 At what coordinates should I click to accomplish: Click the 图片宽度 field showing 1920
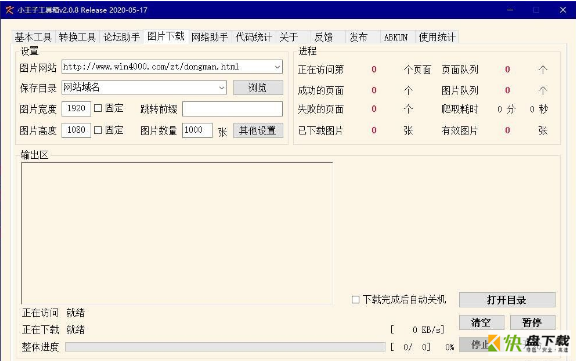[x=76, y=109]
